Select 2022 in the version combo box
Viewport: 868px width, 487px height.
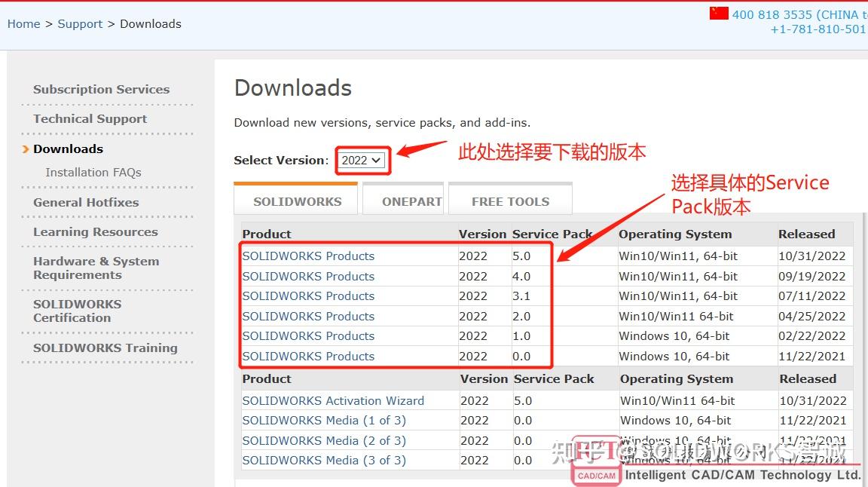point(362,160)
